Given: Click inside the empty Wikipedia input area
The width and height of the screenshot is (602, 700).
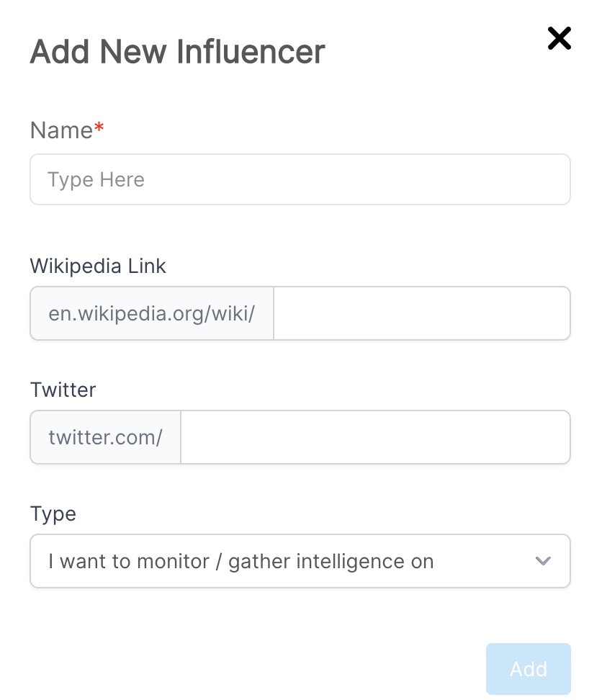Looking at the screenshot, I should (422, 313).
